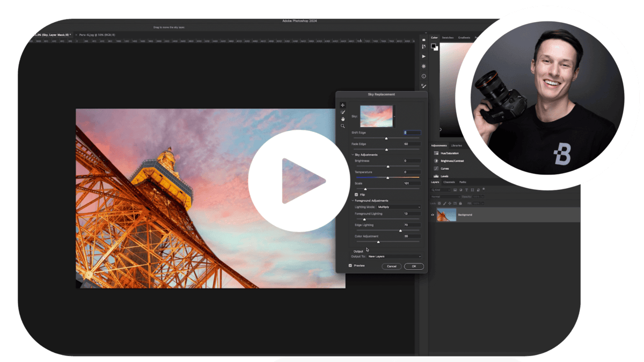Click the Cancel button in Sky Replacement

click(392, 266)
